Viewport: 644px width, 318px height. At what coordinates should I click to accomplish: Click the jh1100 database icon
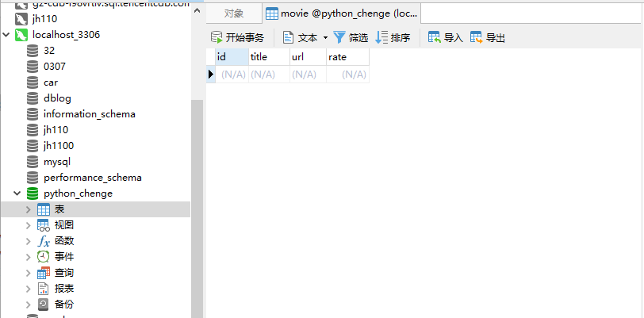(33, 146)
